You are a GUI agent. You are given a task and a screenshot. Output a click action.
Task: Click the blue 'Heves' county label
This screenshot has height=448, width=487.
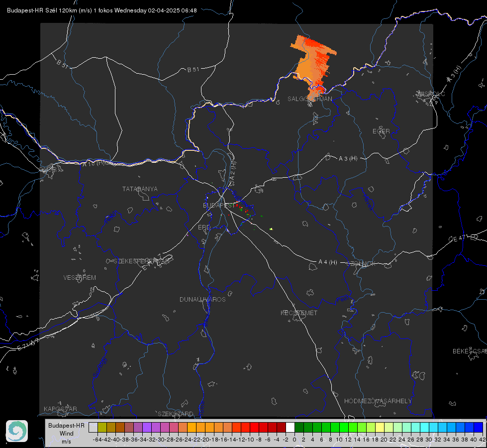coord(368,203)
